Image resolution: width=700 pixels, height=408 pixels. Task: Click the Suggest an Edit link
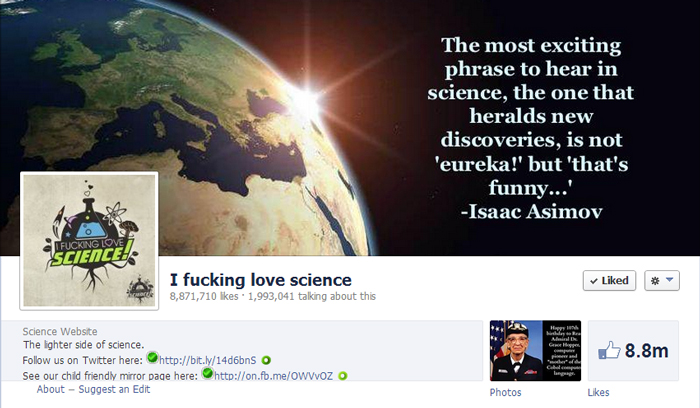pos(114,389)
